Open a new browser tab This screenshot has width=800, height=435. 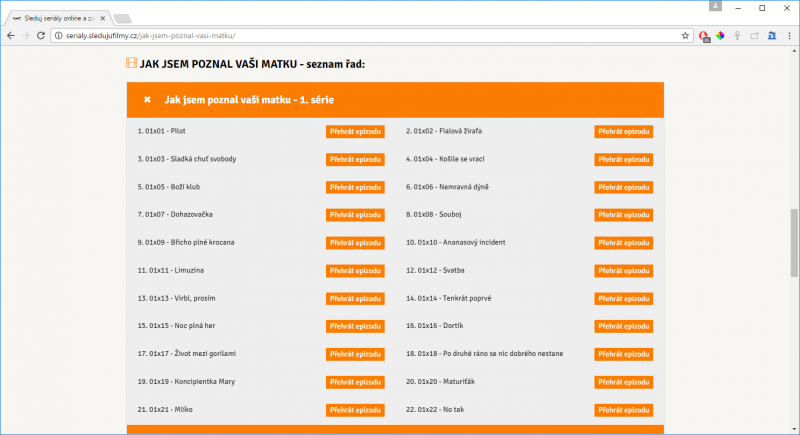pos(122,18)
